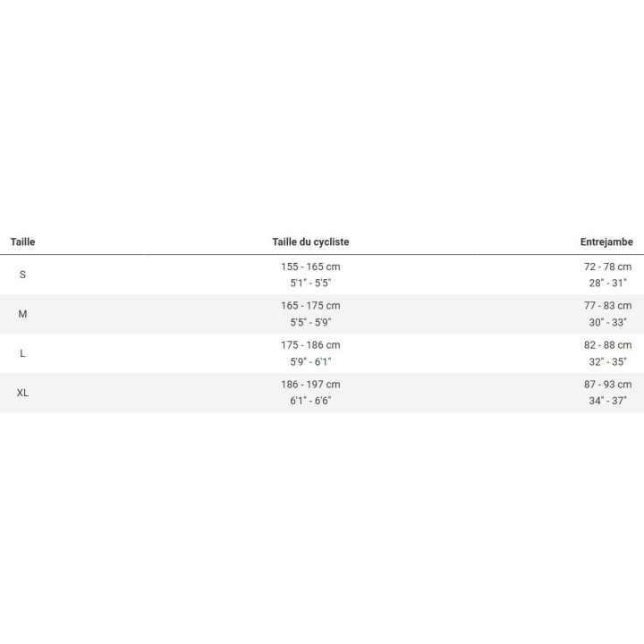
Task: Select the L size row label
Action: [22, 353]
